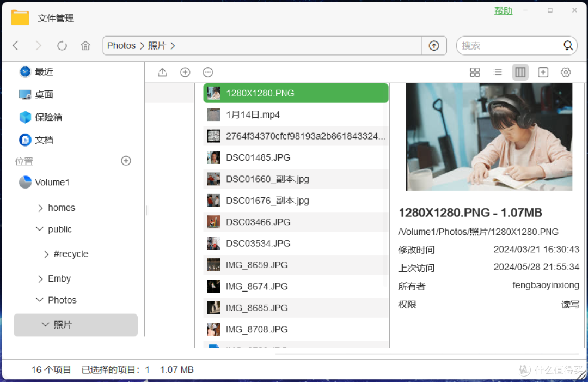Click the 读写 permission value
The width and height of the screenshot is (588, 382).
[x=570, y=305]
